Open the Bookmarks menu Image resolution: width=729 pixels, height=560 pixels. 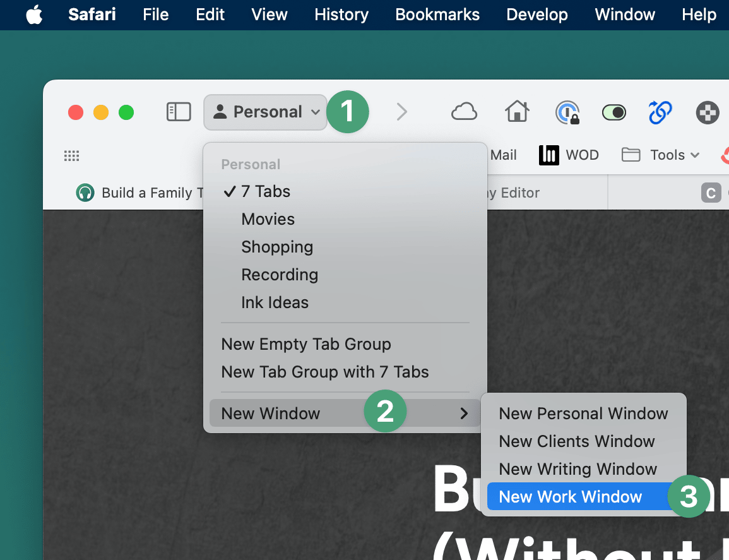tap(437, 15)
